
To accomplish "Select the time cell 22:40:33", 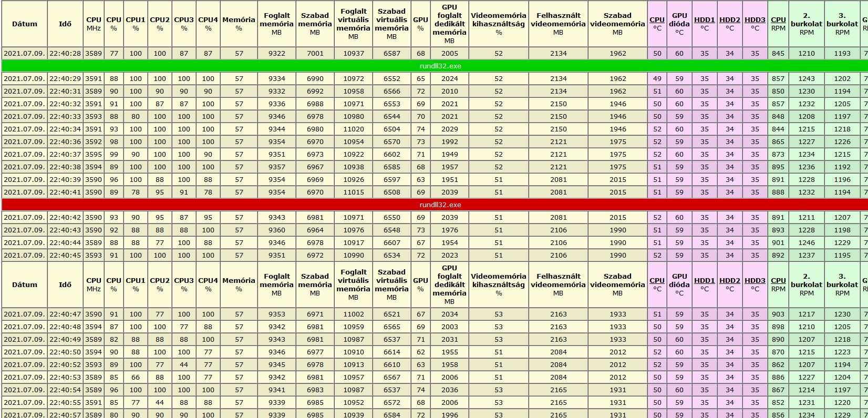I will tap(65, 117).
